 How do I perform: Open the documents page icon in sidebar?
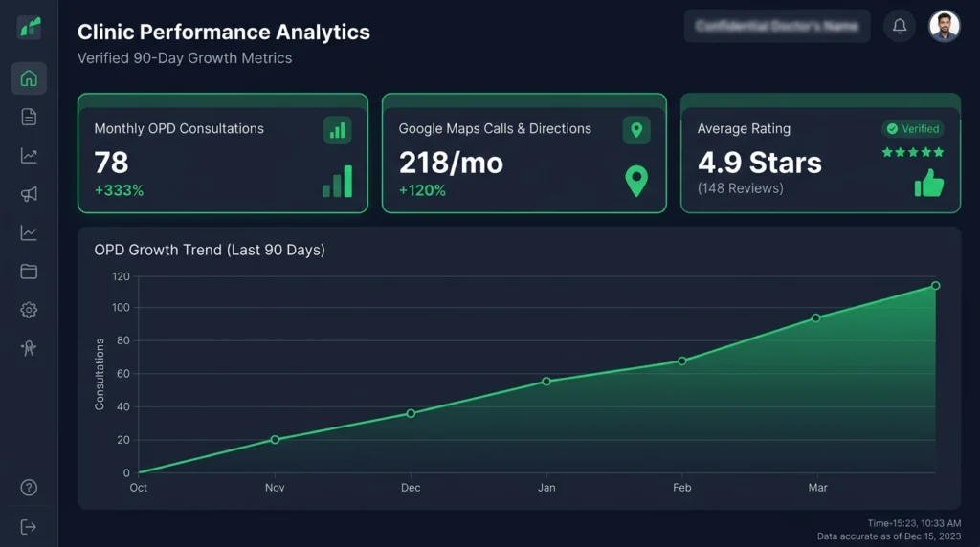(29, 117)
